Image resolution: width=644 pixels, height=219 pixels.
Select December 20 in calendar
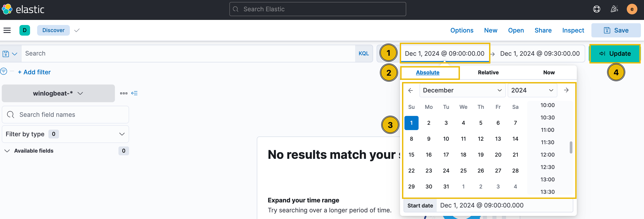coord(498,155)
